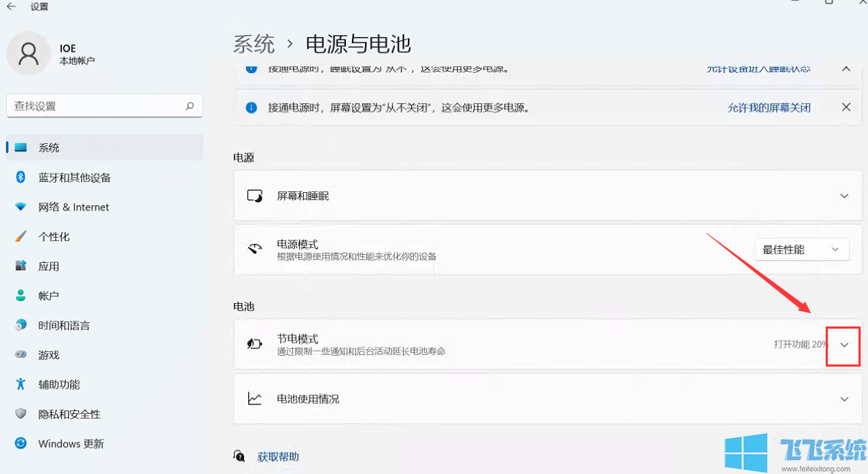Open the 最佳性能 power mode dropdown
Image resolution: width=868 pixels, height=474 pixels.
(802, 249)
